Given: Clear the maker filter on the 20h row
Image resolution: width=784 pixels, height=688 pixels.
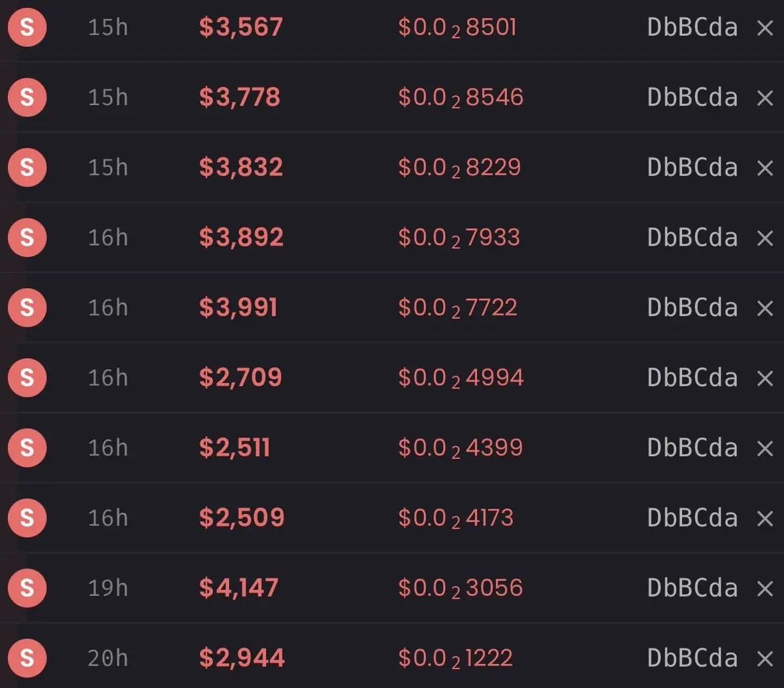Looking at the screenshot, I should pos(764,659).
